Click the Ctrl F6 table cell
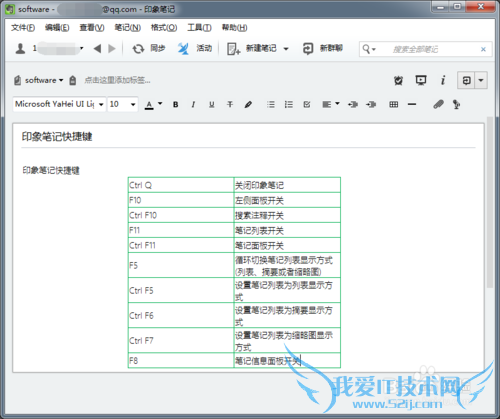This screenshot has width=500, height=419. click(181, 315)
